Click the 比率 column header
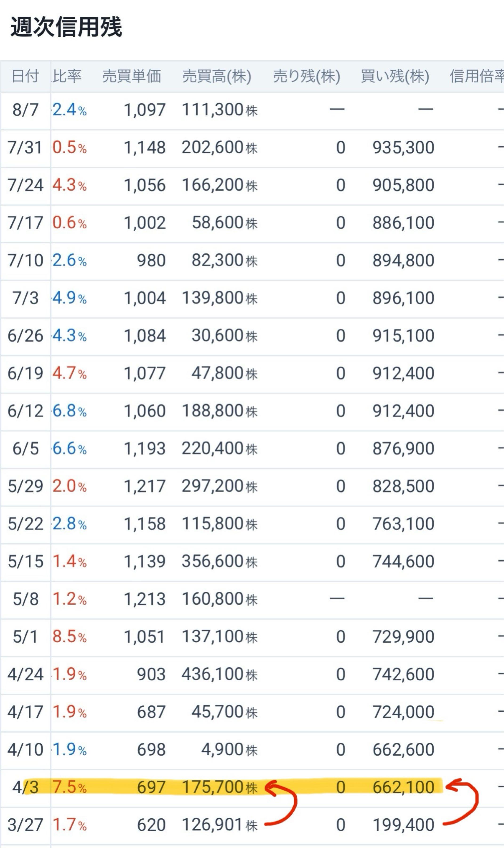This screenshot has width=504, height=848. pos(67,76)
